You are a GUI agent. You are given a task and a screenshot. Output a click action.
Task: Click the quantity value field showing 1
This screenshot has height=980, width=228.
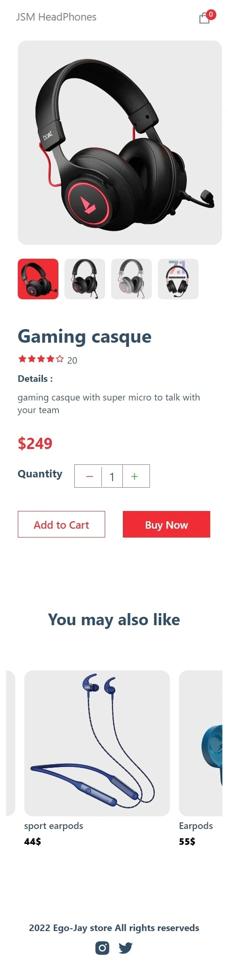tap(112, 476)
